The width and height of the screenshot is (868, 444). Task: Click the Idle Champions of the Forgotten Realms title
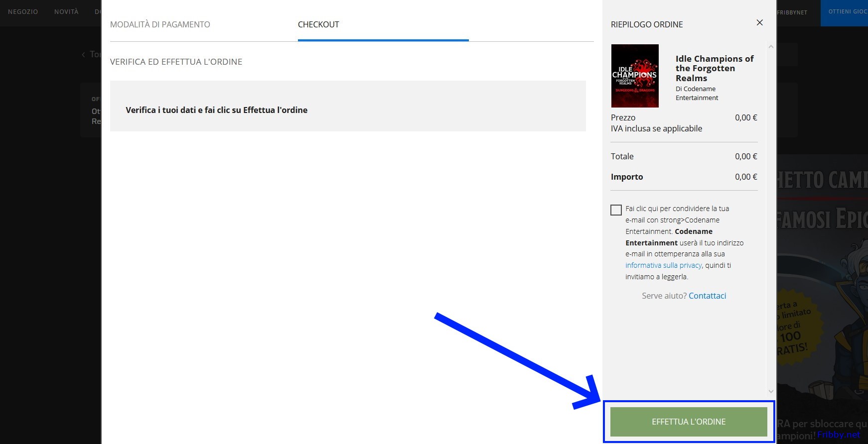click(x=714, y=68)
